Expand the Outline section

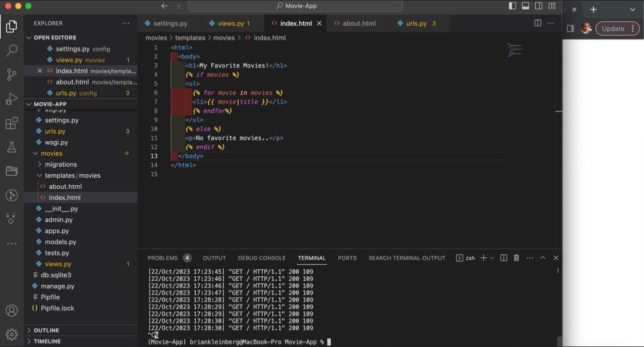[81, 330]
